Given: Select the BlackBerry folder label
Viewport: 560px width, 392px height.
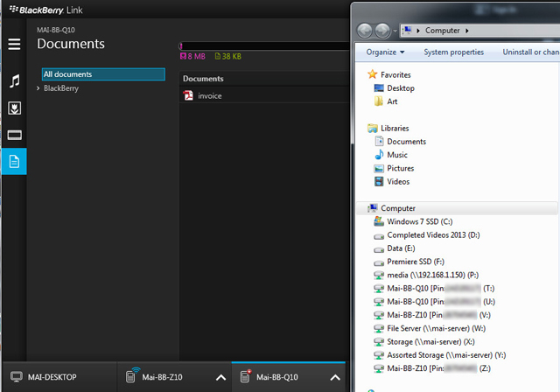Looking at the screenshot, I should (61, 88).
